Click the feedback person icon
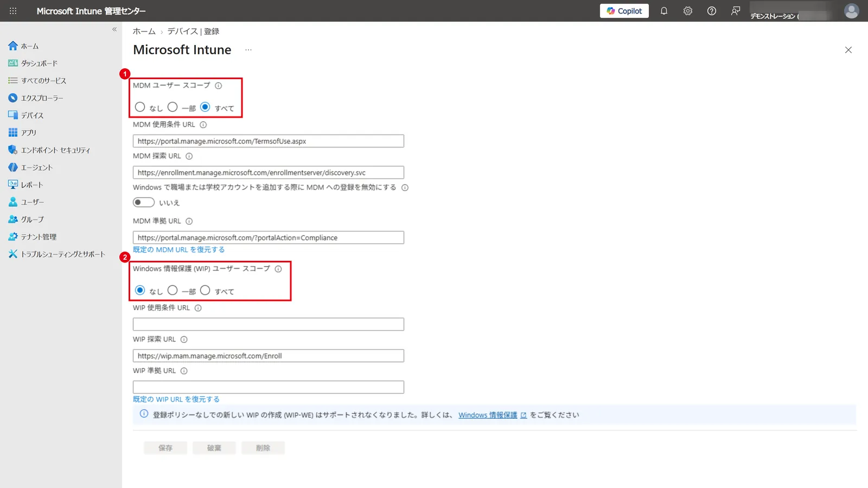Screen dimensions: 868x488 pyautogui.click(x=735, y=11)
